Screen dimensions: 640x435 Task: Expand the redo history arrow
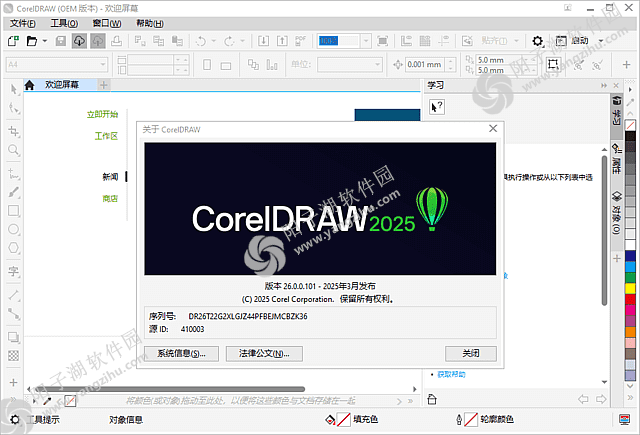pos(242,41)
